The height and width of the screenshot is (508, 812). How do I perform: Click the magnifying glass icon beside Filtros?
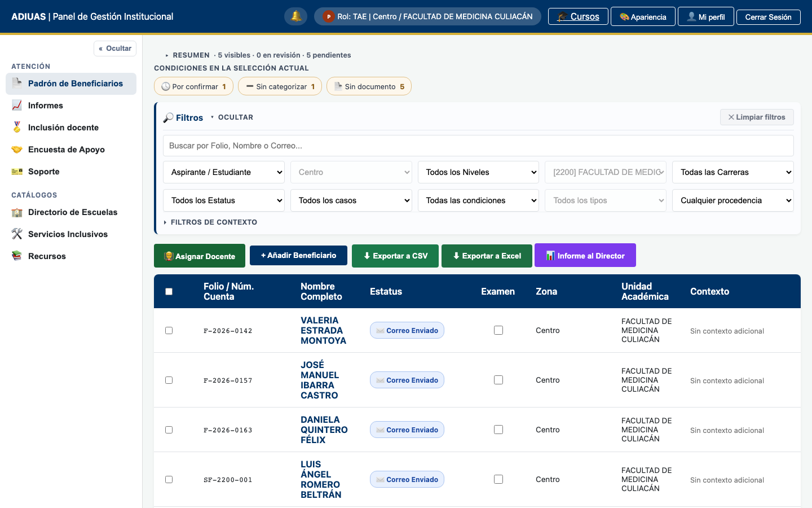pyautogui.click(x=168, y=117)
